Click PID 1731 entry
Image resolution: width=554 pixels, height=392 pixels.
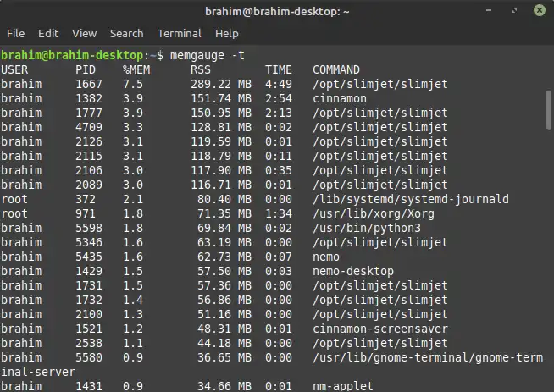click(x=89, y=285)
